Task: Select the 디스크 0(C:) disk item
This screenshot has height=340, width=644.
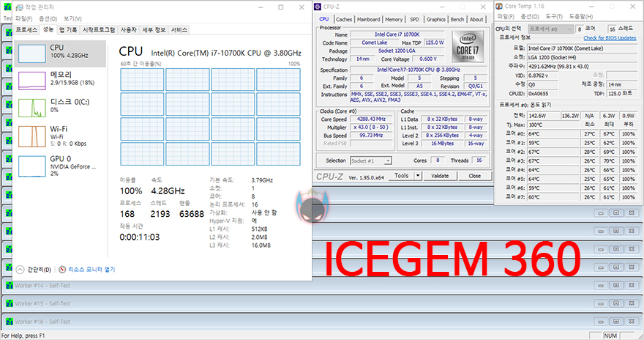Action: tap(60, 107)
